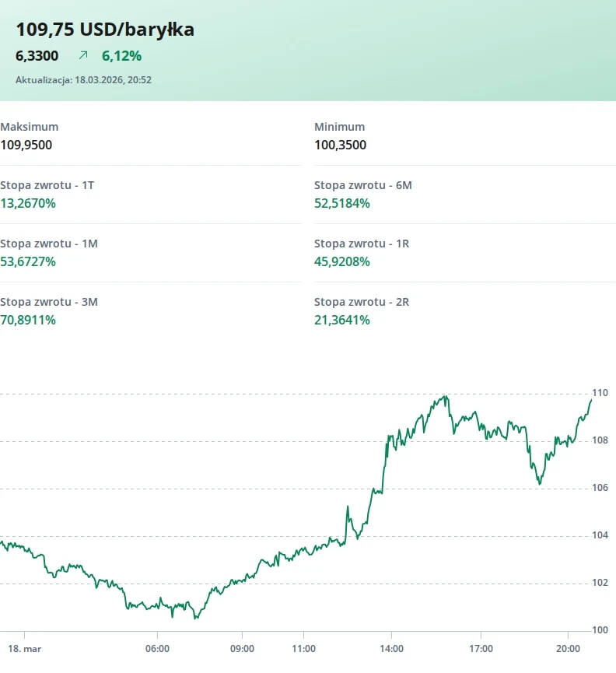The image size is (616, 673).
Task: Click the Maksimum value 109,9500
Action: [26, 145]
